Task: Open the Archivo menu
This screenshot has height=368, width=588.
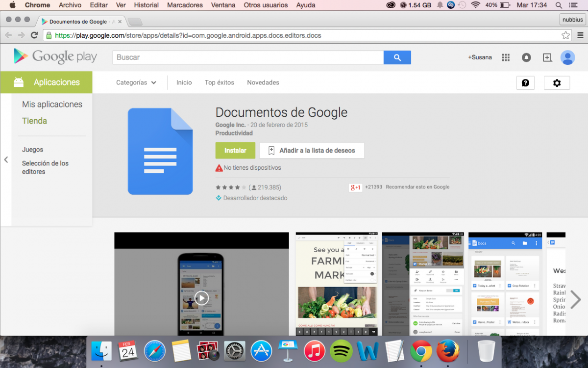Action: point(70,5)
